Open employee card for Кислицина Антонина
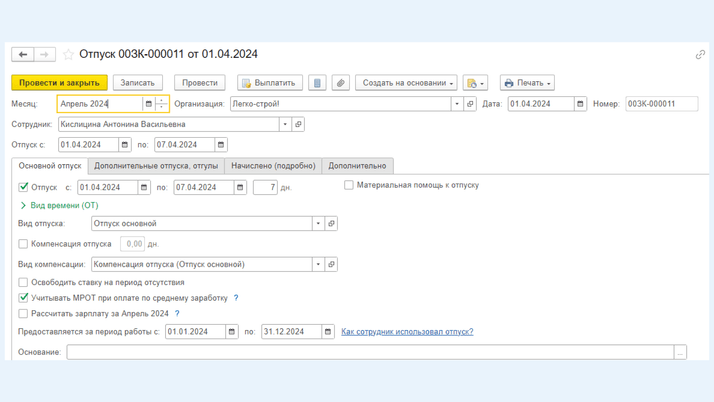The width and height of the screenshot is (714, 402). tap(298, 125)
